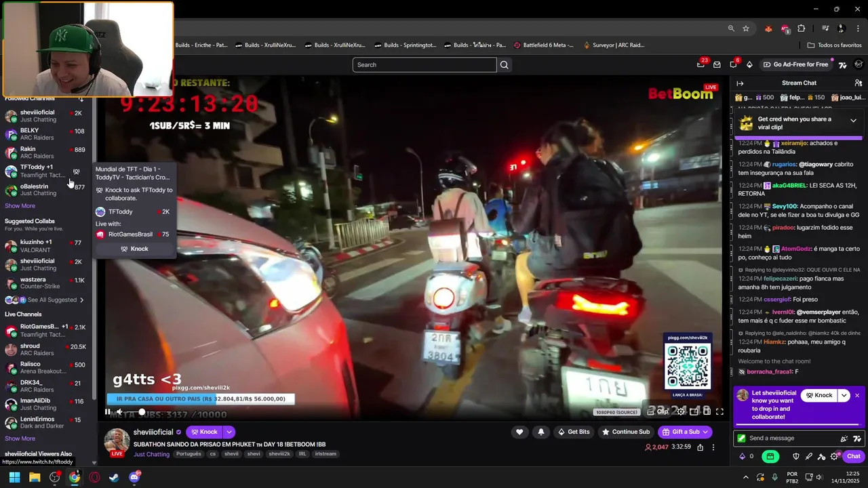
Task: Open the emote picker in message box
Action: click(x=844, y=439)
